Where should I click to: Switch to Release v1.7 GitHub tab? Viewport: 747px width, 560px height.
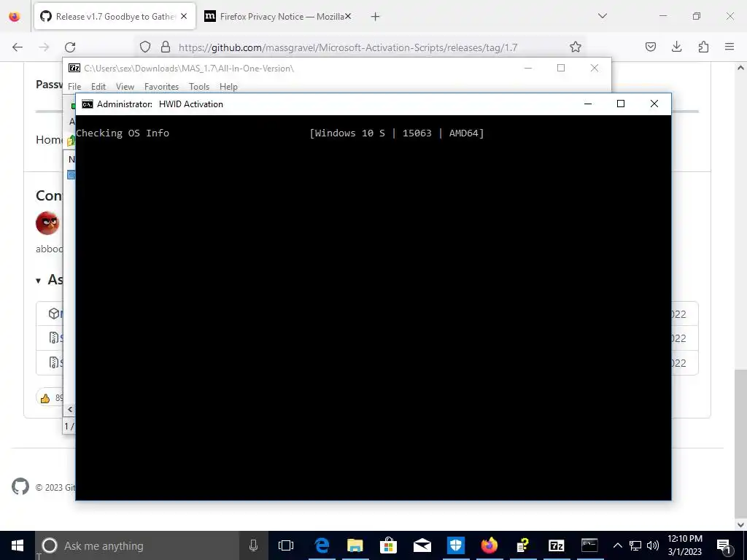(115, 16)
